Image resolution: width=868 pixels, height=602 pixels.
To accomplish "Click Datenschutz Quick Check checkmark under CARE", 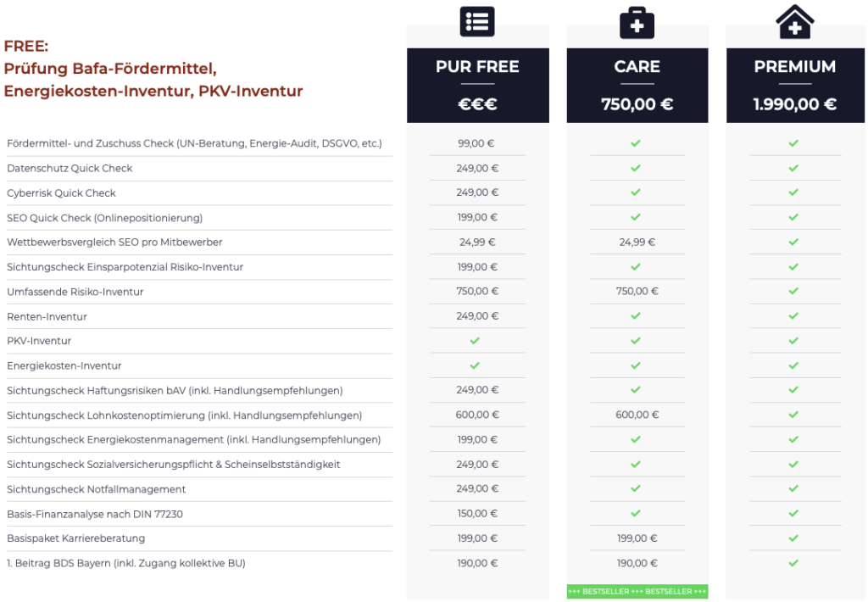I will (x=635, y=168).
